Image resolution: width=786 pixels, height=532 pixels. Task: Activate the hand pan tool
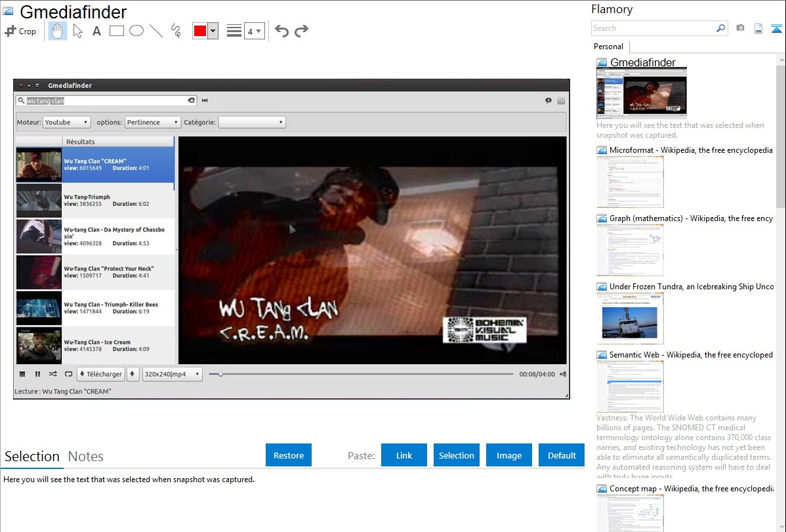click(x=58, y=31)
